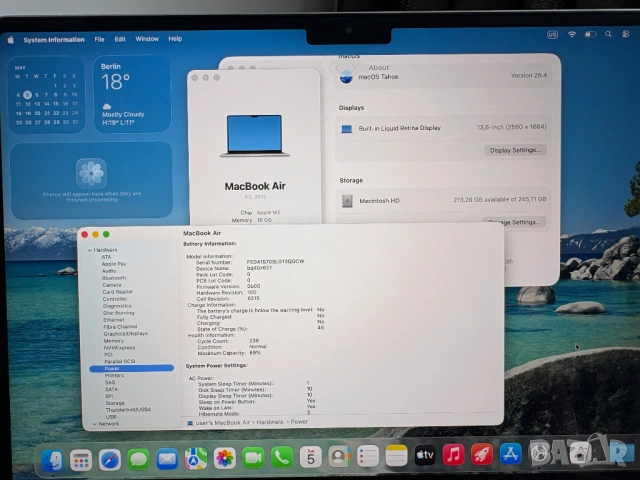Viewport: 640px width, 480px height.
Task: Select Audio in the Hardware list
Action: (x=109, y=271)
